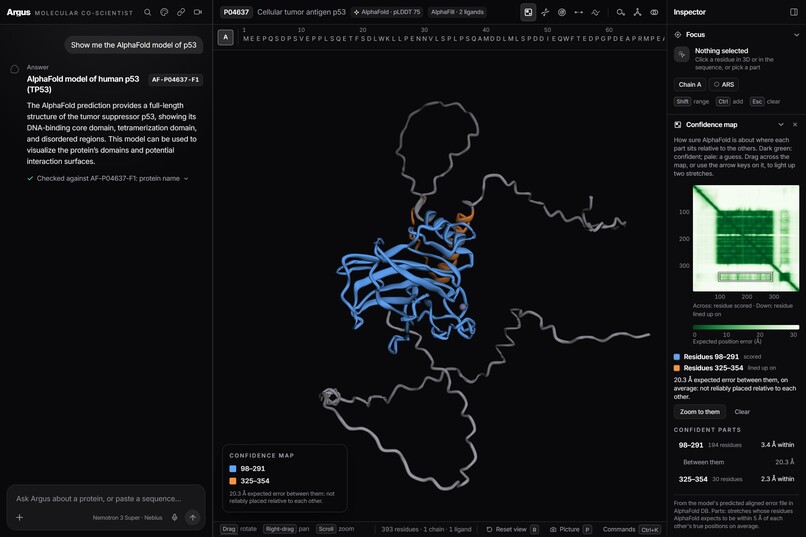The height and width of the screenshot is (537, 806).
Task: Toggle the confidence map checkered toolbar icon
Action: click(528, 12)
